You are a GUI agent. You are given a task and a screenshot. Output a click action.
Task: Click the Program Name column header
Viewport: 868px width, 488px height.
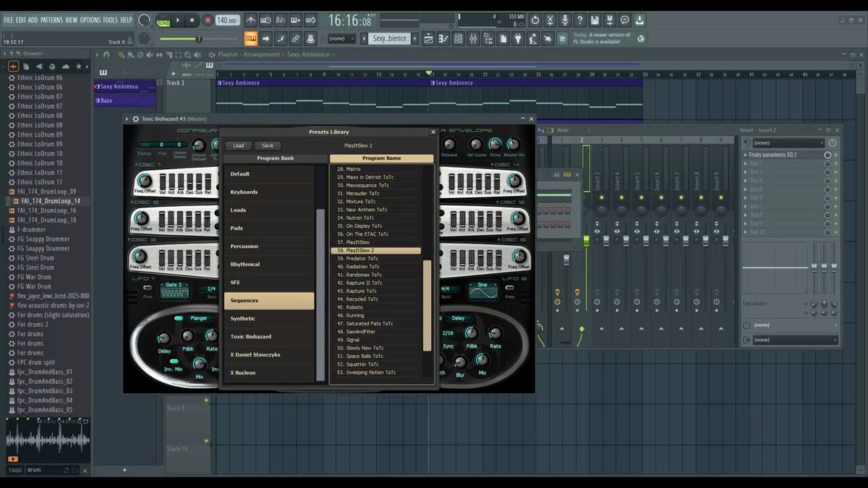click(381, 158)
